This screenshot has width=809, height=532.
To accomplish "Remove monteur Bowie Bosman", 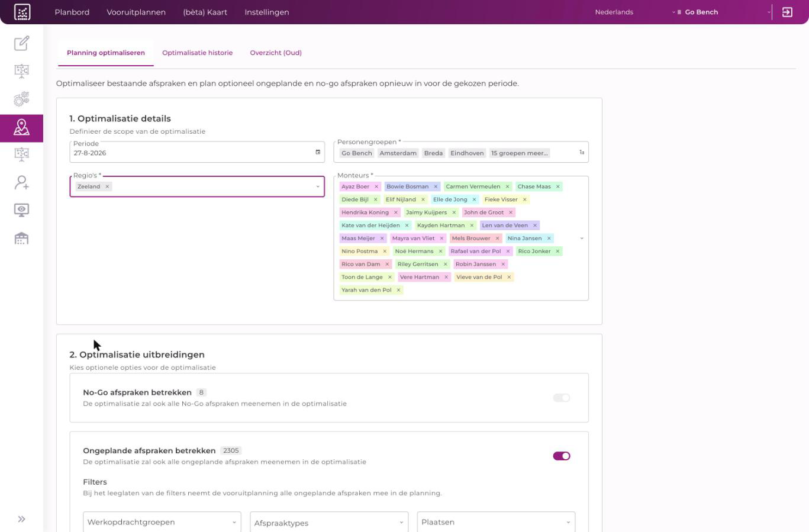I will (436, 186).
